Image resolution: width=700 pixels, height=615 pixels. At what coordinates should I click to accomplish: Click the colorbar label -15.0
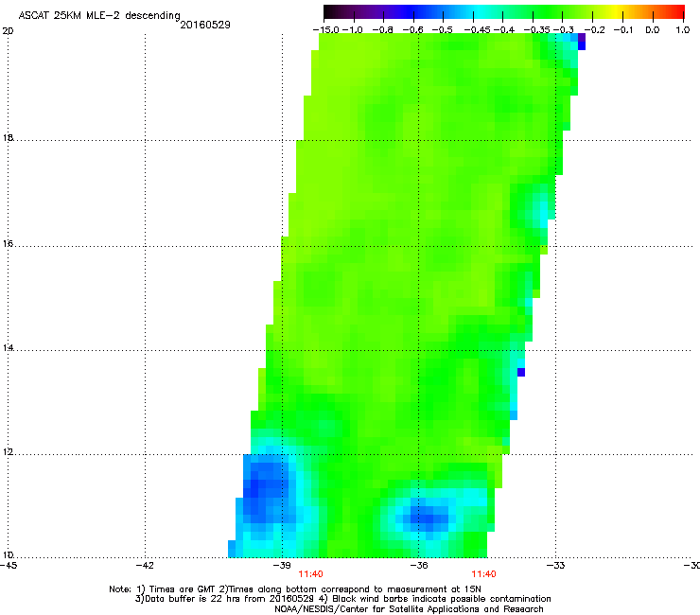(326, 30)
